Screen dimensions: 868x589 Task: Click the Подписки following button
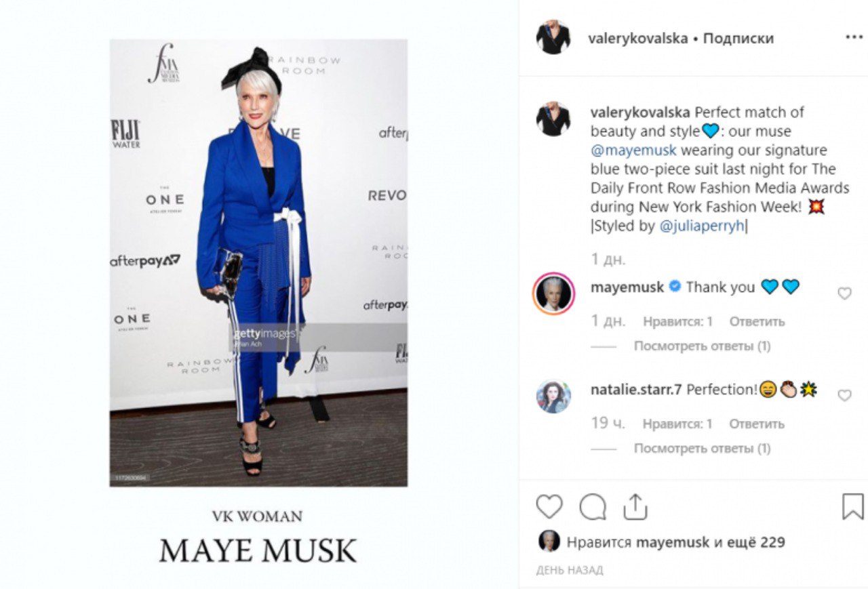coord(738,38)
